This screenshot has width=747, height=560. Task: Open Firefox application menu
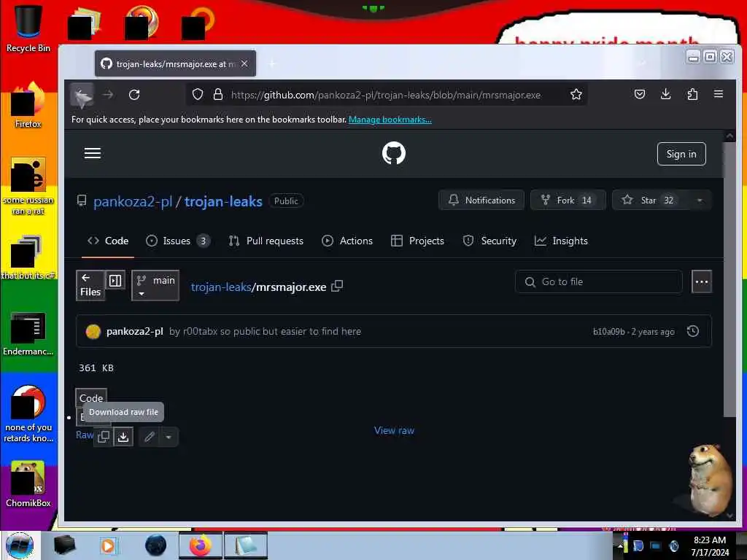(719, 94)
